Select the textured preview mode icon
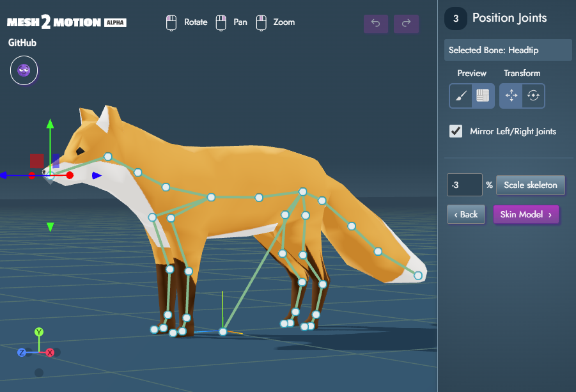The height and width of the screenshot is (392, 576). click(483, 96)
